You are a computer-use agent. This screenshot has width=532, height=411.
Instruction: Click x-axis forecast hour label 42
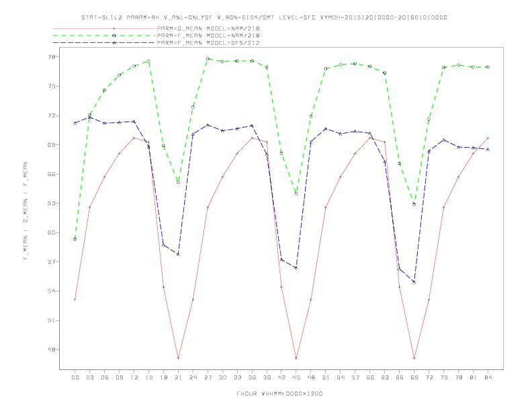click(x=281, y=377)
